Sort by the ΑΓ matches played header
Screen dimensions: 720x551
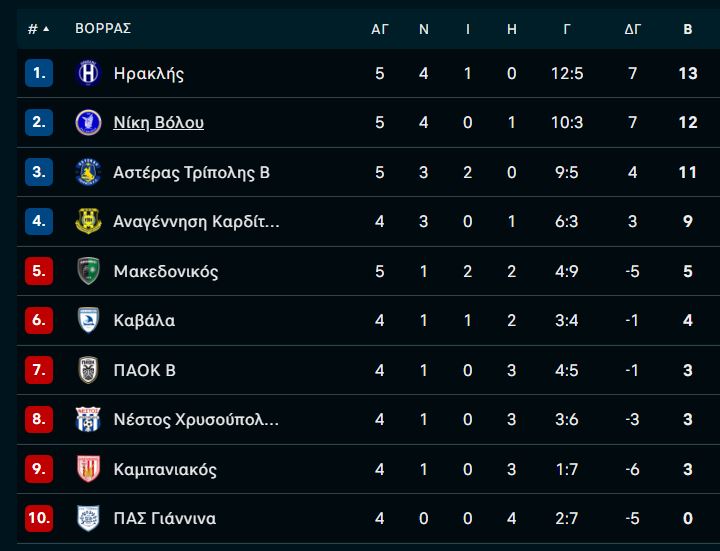click(380, 29)
